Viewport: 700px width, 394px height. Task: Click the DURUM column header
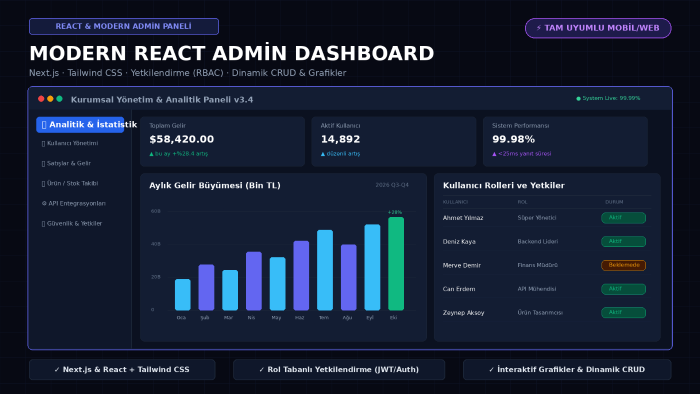pyautogui.click(x=614, y=202)
